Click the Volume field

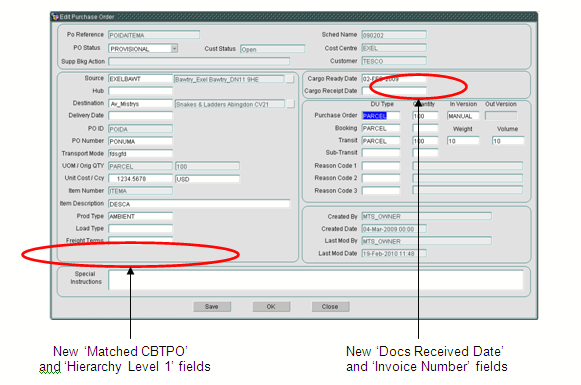508,141
